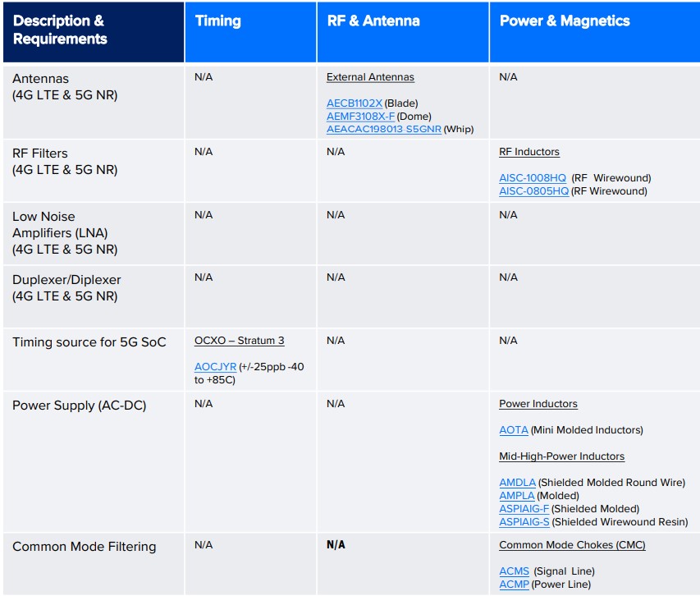This screenshot has width=700, height=596.
Task: Open the AOTA mini molded inductors link
Action: 514,430
